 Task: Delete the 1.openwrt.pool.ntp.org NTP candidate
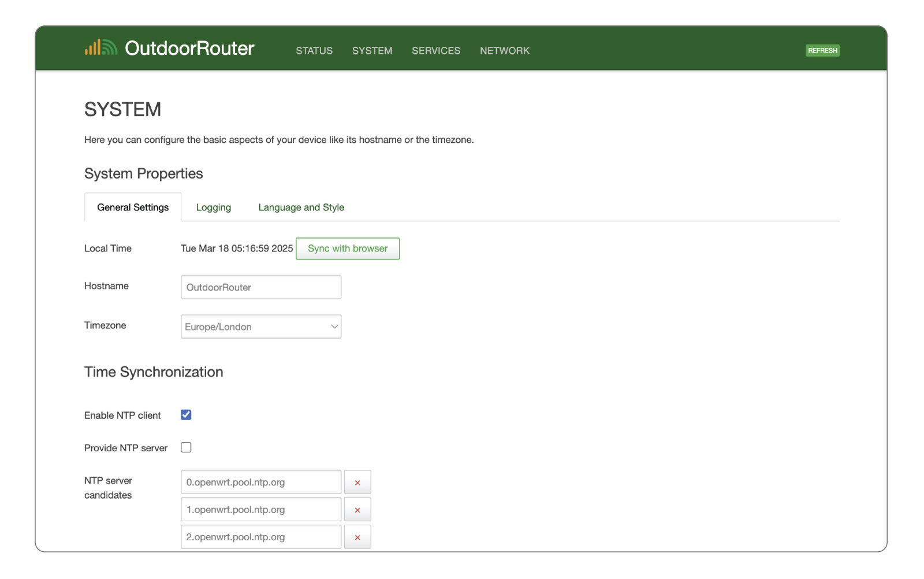357,510
